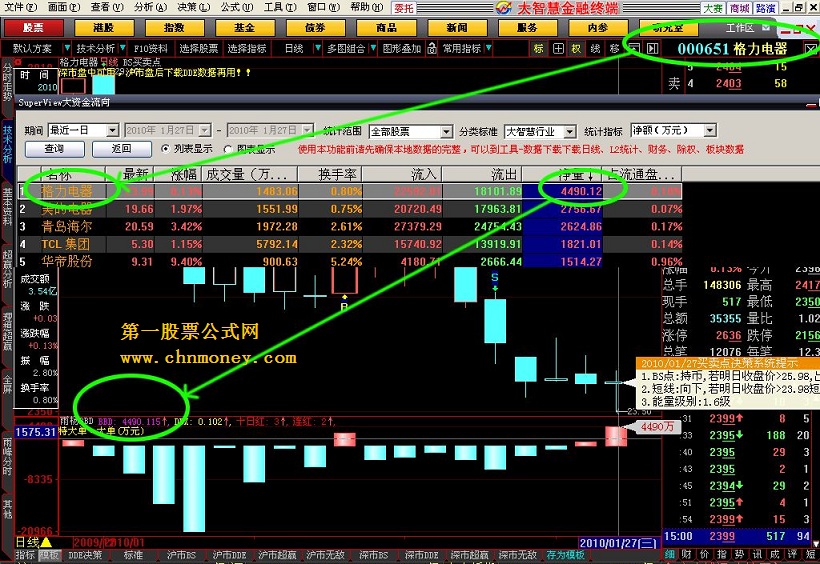Switch to the 新闻 tab
This screenshot has width=820, height=564.
pos(457,27)
